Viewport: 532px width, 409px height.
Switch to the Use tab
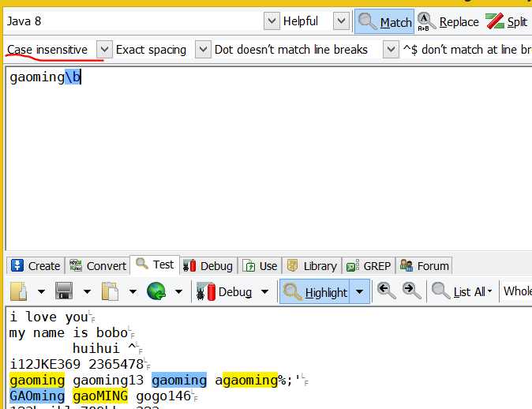(x=260, y=266)
